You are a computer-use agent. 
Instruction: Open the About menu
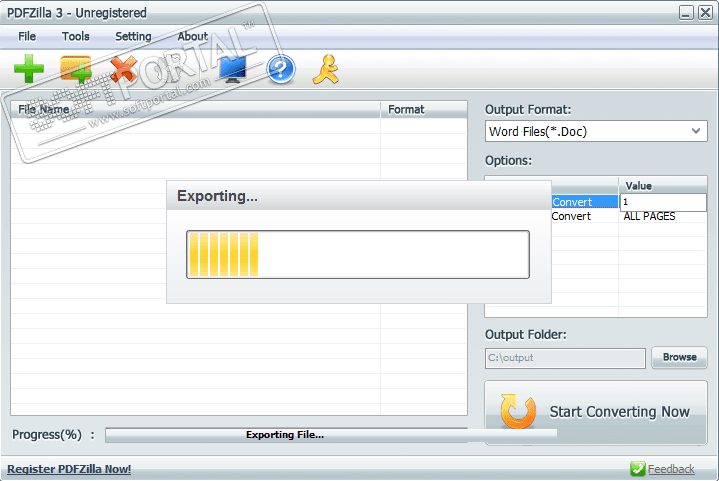click(193, 36)
